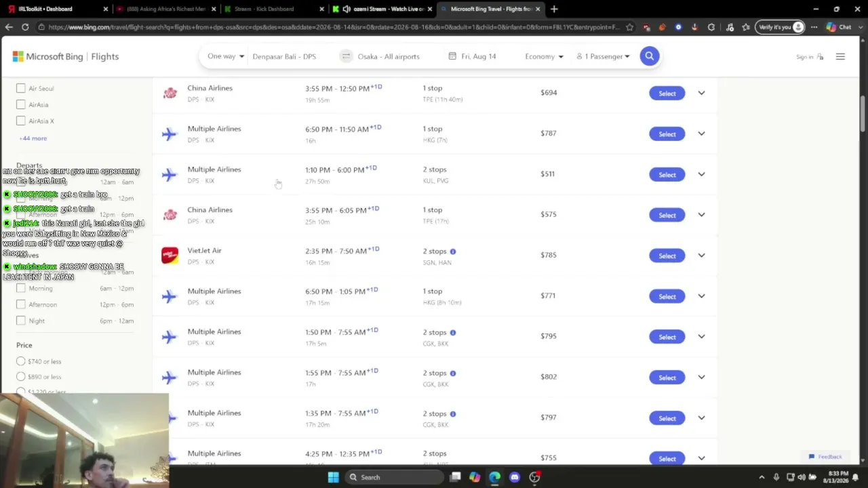Show stop info for the $797 flight

(453, 414)
